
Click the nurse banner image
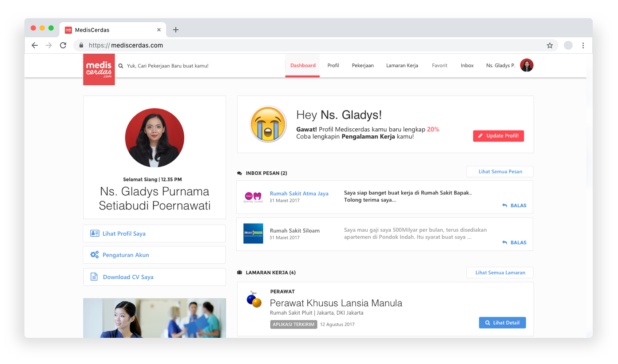click(x=154, y=318)
